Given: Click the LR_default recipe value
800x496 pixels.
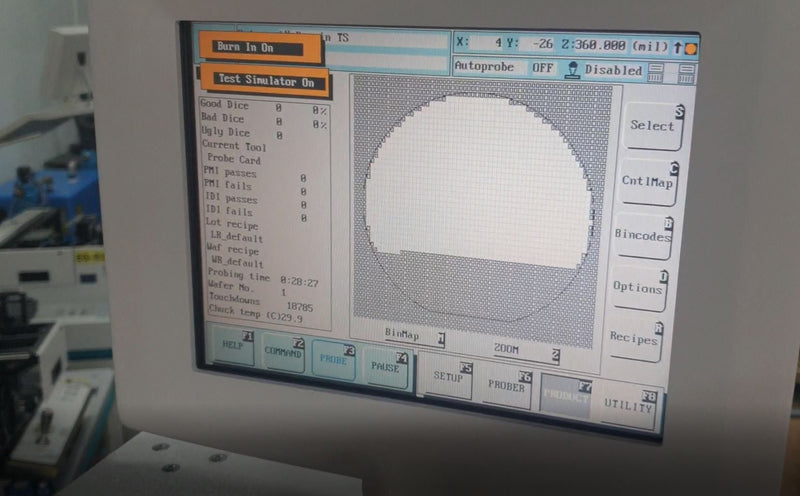Looking at the screenshot, I should (x=237, y=237).
